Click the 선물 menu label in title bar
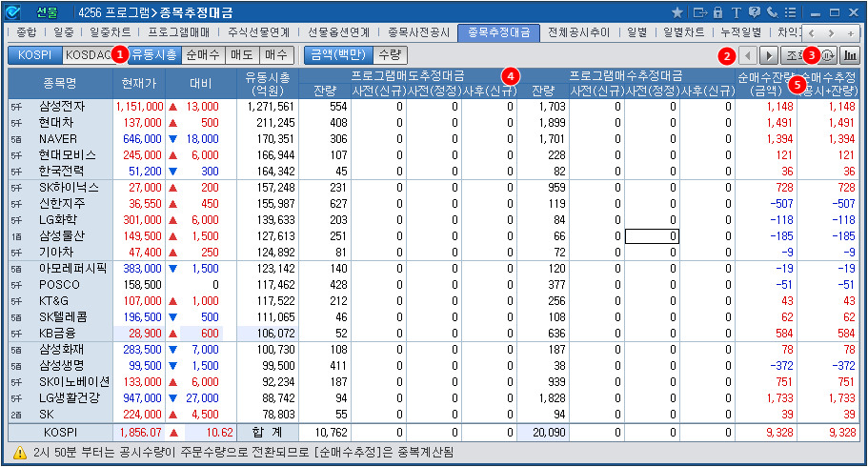The image size is (868, 467). pos(47,12)
